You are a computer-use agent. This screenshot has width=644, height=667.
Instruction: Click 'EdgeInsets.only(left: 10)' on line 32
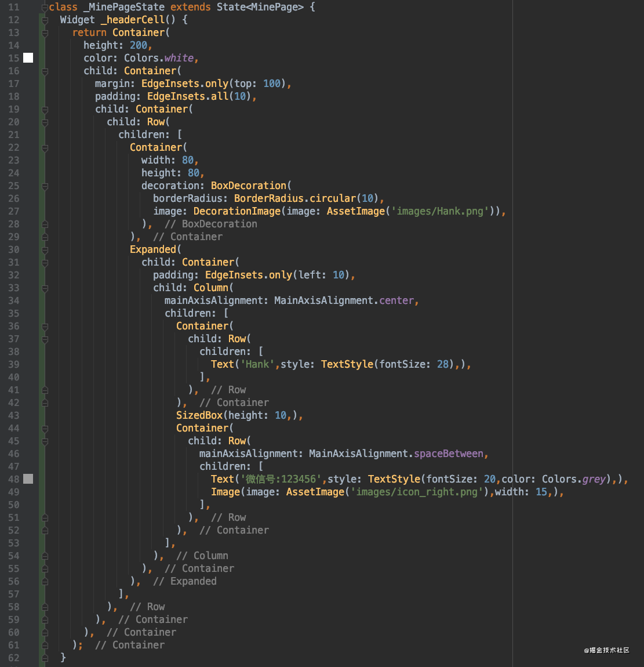[x=278, y=275]
